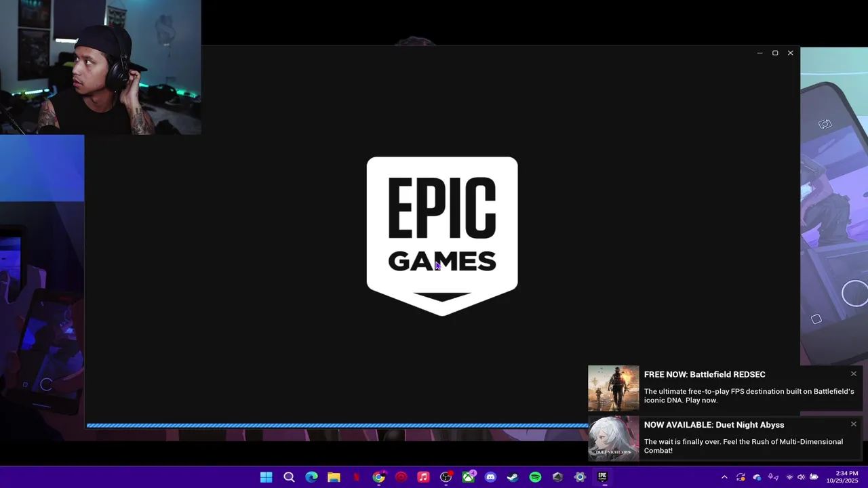Click the Duet Night Abyss notification thumbnail

coord(614,439)
